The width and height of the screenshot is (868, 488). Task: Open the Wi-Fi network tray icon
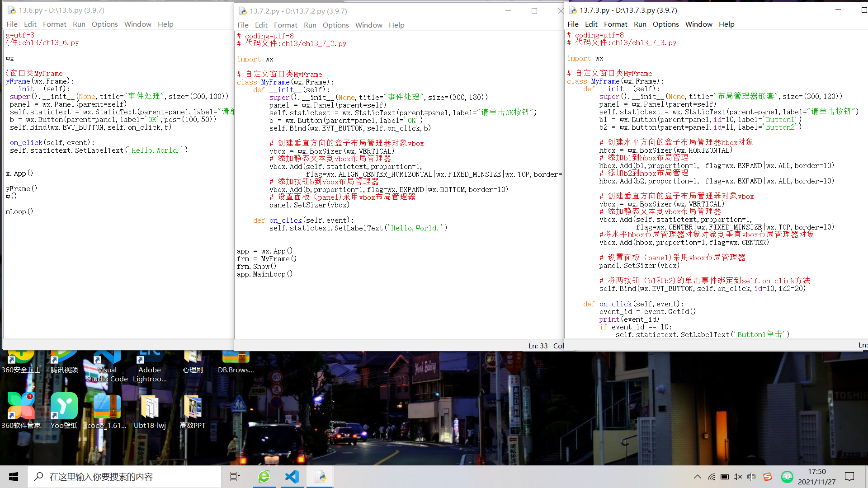pyautogui.click(x=712, y=477)
